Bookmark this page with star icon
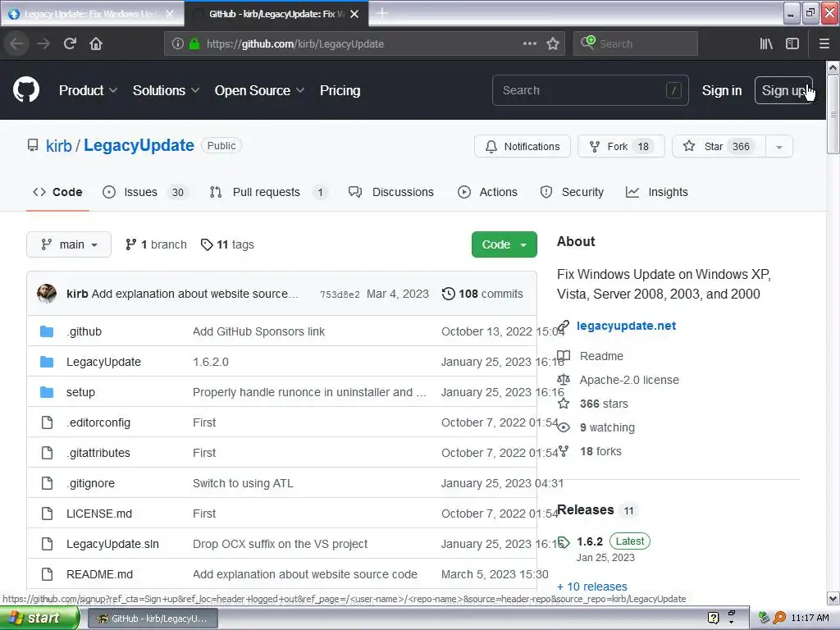The image size is (840, 630). coord(553,43)
